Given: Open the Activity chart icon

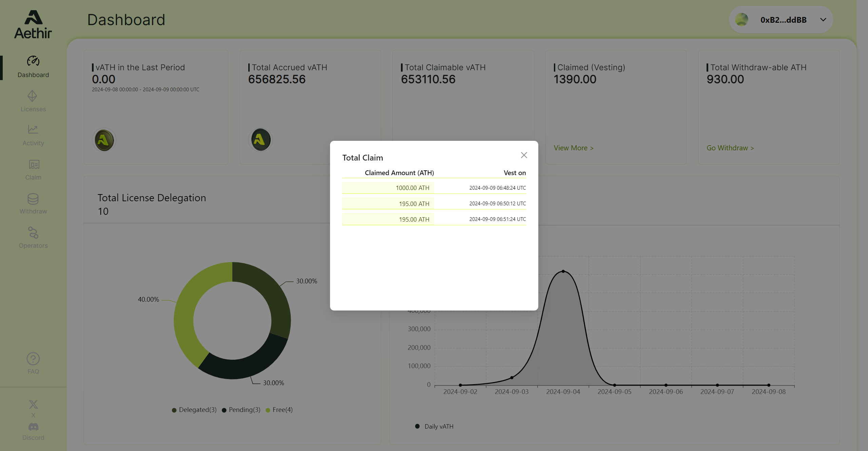Looking at the screenshot, I should tap(33, 129).
